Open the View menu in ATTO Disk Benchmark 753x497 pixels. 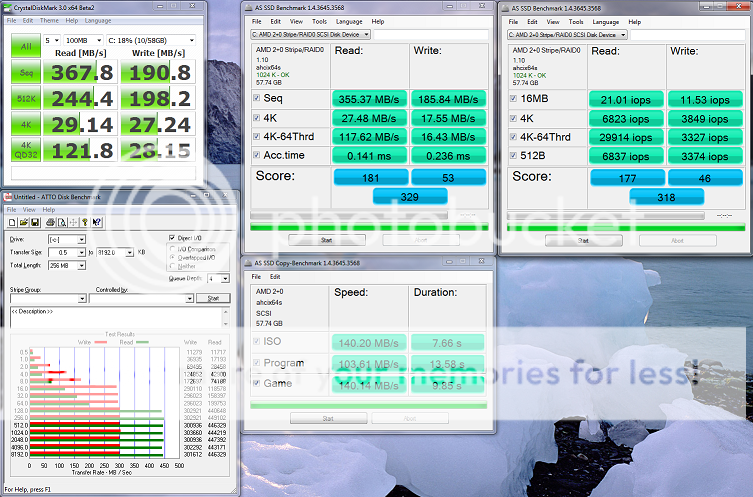tap(27, 209)
